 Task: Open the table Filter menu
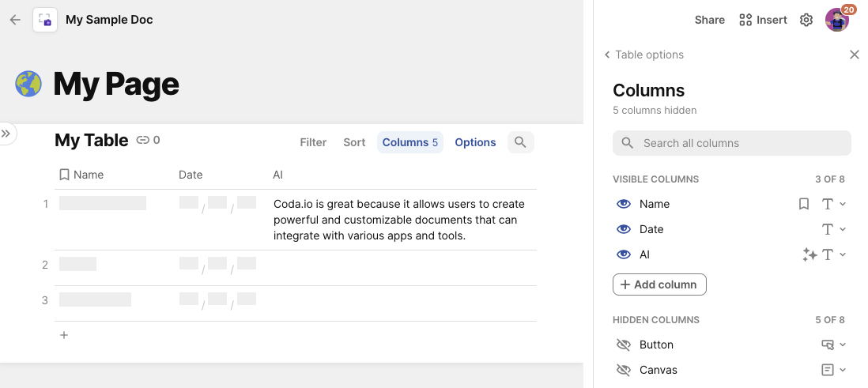coord(313,142)
